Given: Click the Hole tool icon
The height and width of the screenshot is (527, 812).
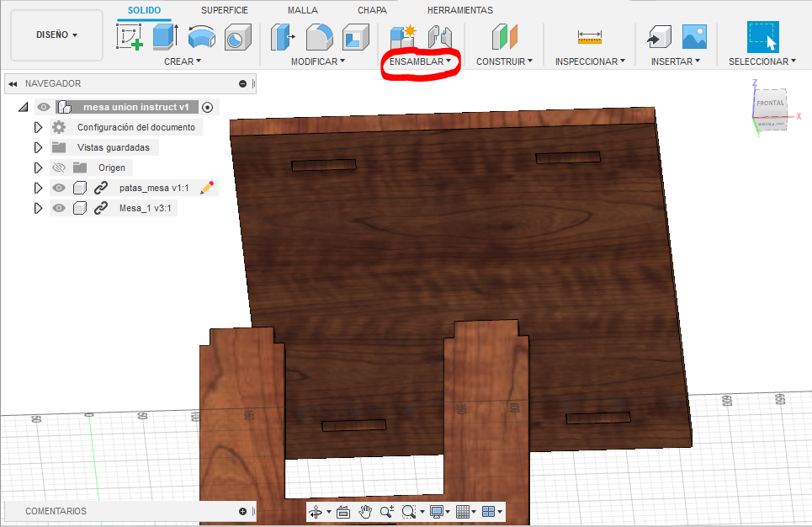Looking at the screenshot, I should pos(237,37).
